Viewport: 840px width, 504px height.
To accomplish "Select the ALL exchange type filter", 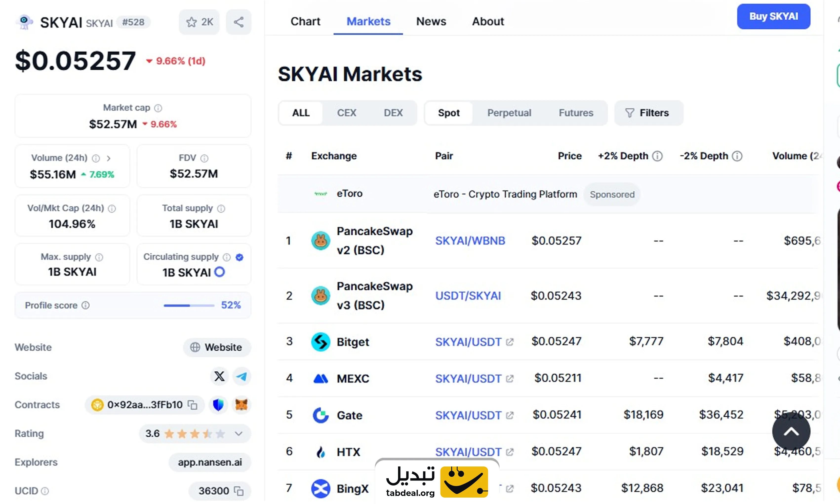I will tap(301, 113).
